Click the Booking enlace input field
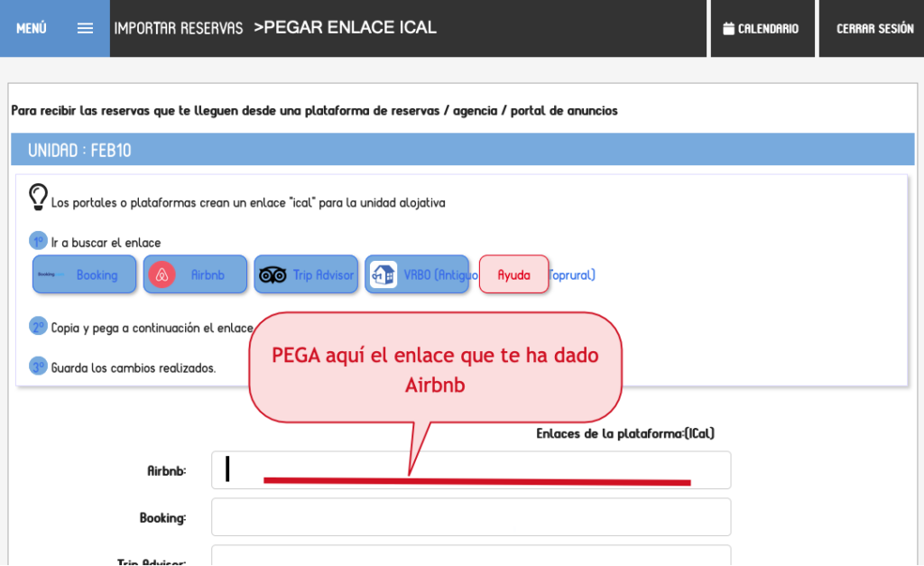 pyautogui.click(x=469, y=516)
